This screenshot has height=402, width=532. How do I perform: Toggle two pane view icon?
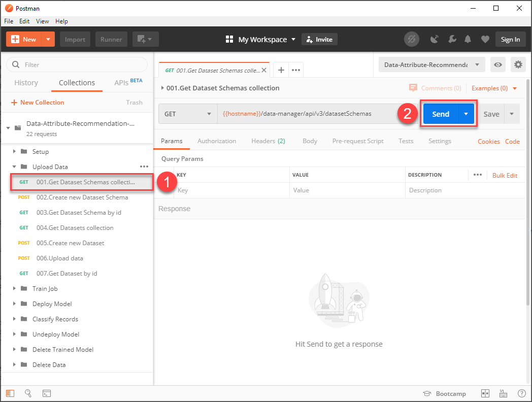(485, 393)
